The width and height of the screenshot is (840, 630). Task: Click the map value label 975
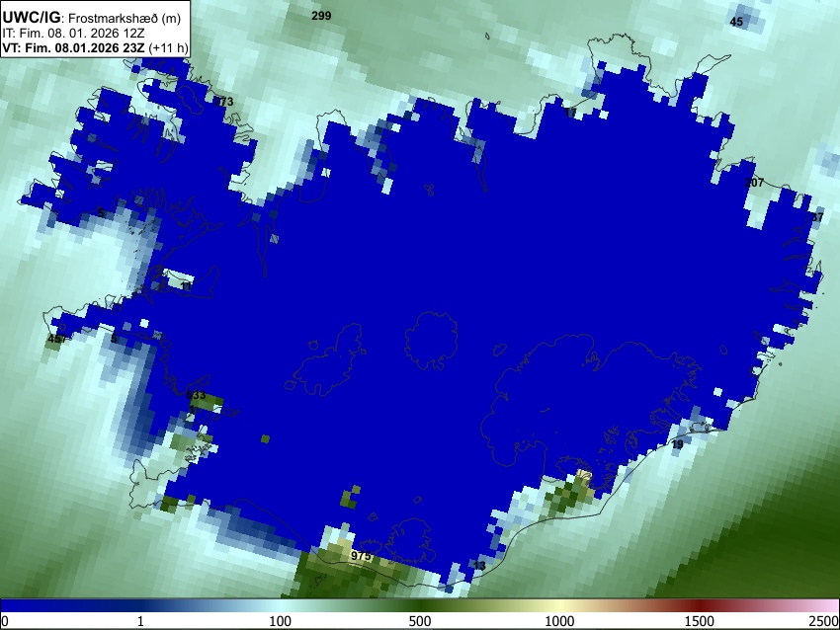tap(361, 556)
